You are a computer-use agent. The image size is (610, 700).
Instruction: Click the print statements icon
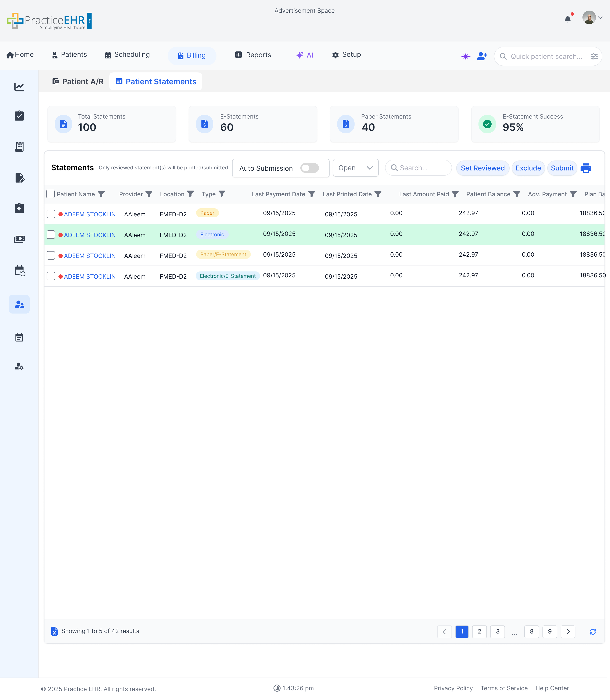click(x=586, y=168)
